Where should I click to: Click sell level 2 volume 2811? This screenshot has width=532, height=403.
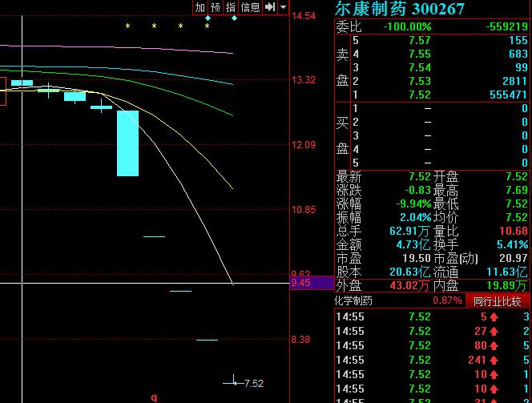pyautogui.click(x=515, y=81)
